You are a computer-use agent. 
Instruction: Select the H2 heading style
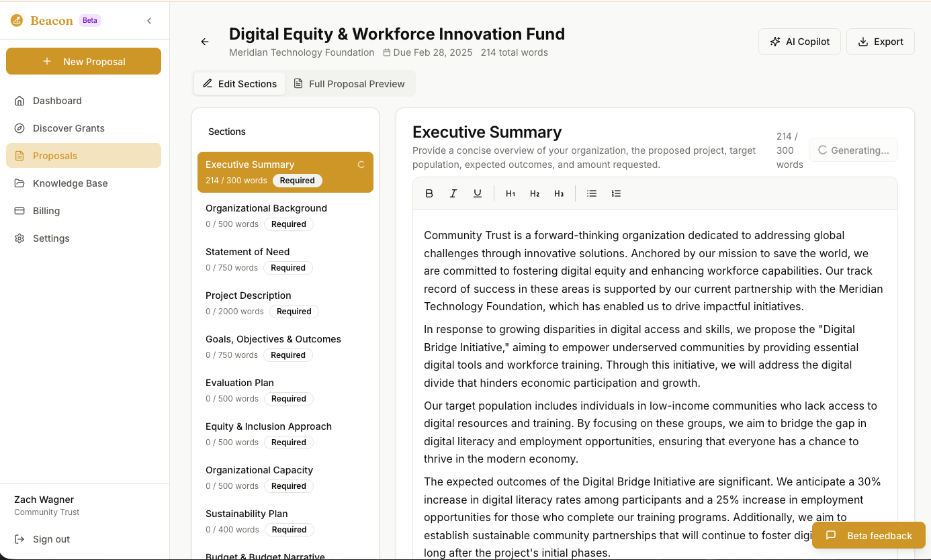pyautogui.click(x=534, y=193)
